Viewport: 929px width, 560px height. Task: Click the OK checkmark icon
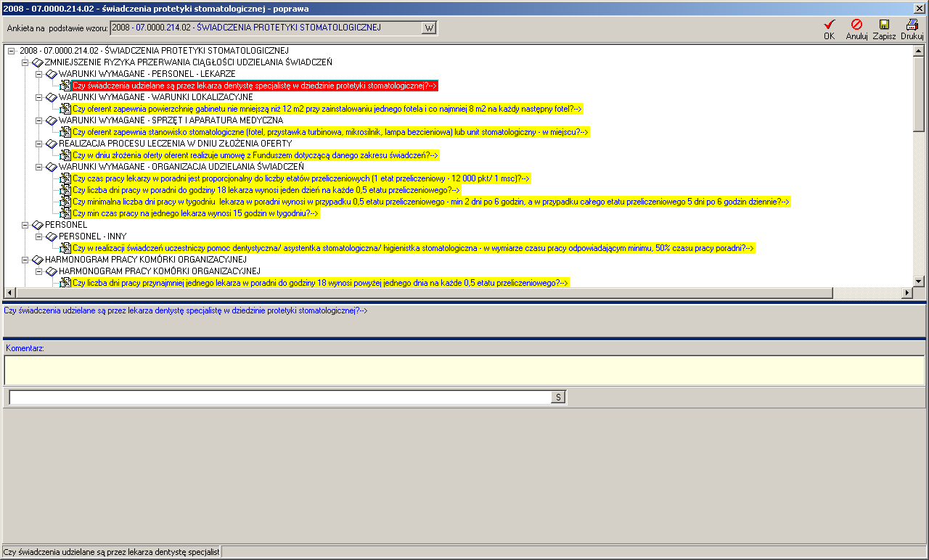pos(830,24)
